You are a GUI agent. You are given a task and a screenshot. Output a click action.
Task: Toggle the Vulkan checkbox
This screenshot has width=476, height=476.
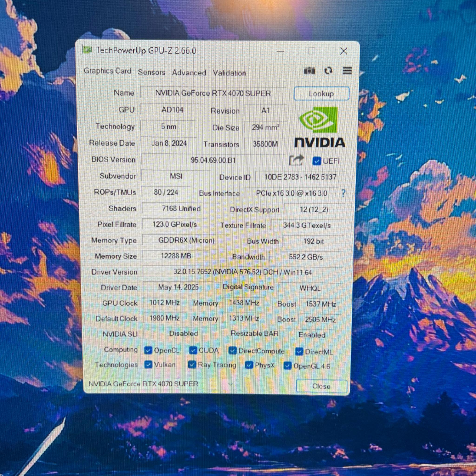pos(148,364)
